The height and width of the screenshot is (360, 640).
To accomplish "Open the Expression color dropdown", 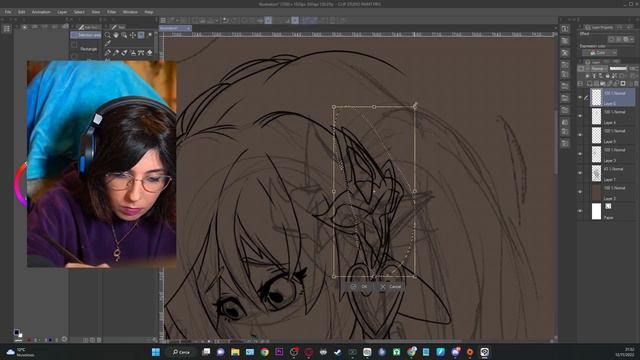I will (600, 53).
